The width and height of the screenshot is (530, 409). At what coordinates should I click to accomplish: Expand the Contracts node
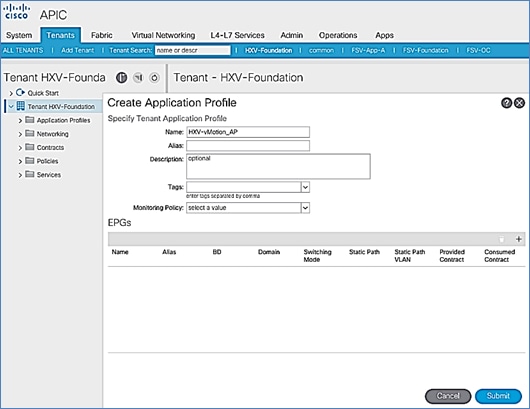click(20, 148)
